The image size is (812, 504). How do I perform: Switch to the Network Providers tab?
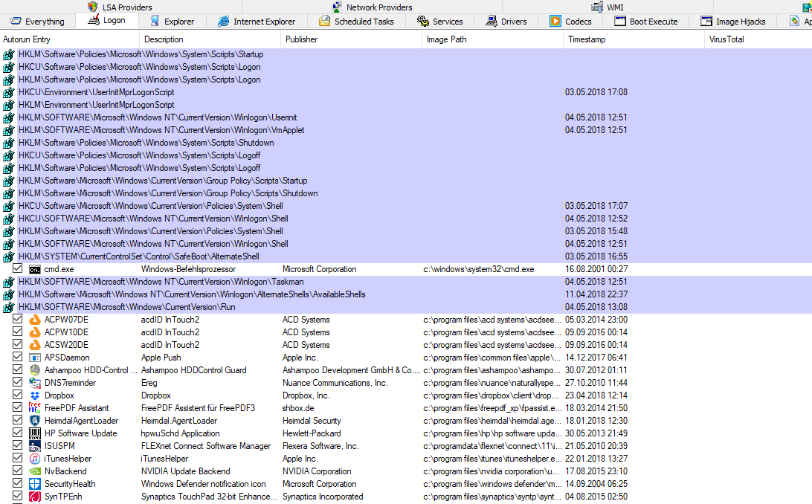click(x=372, y=7)
